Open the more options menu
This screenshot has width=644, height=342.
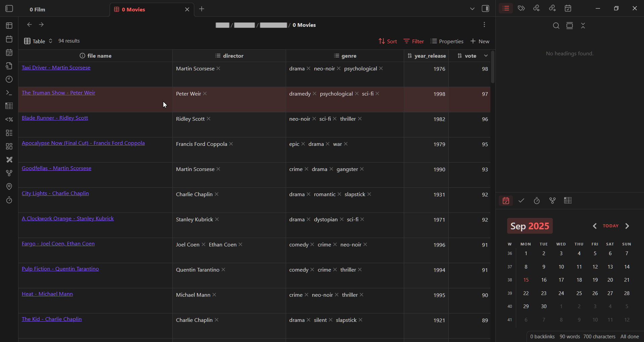click(x=484, y=25)
